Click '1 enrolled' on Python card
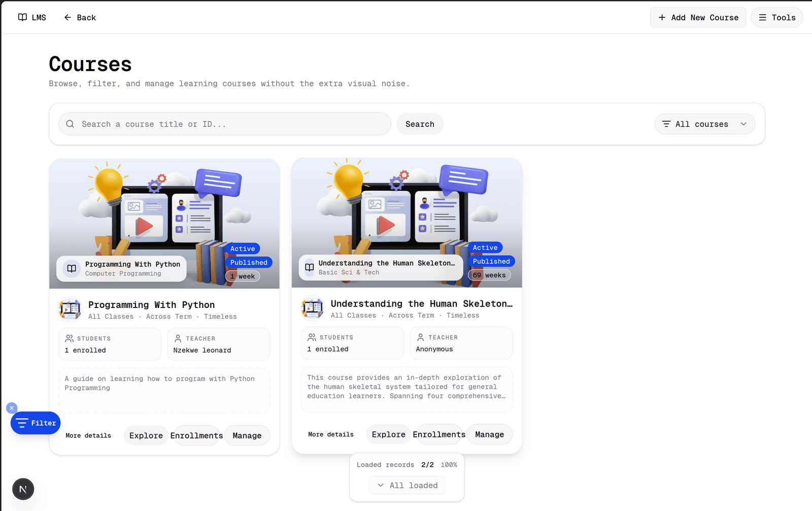Image resolution: width=812 pixels, height=511 pixels. 85,350
